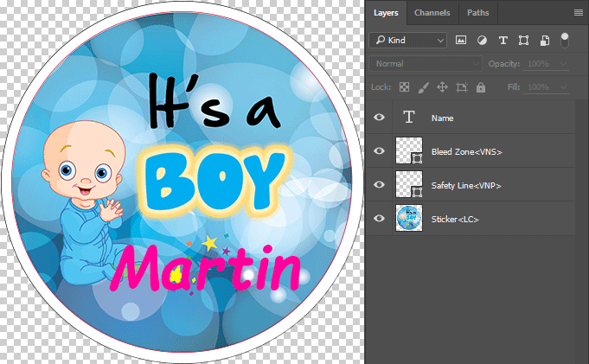
Task: Lock all padlock icon
Action: tap(481, 87)
